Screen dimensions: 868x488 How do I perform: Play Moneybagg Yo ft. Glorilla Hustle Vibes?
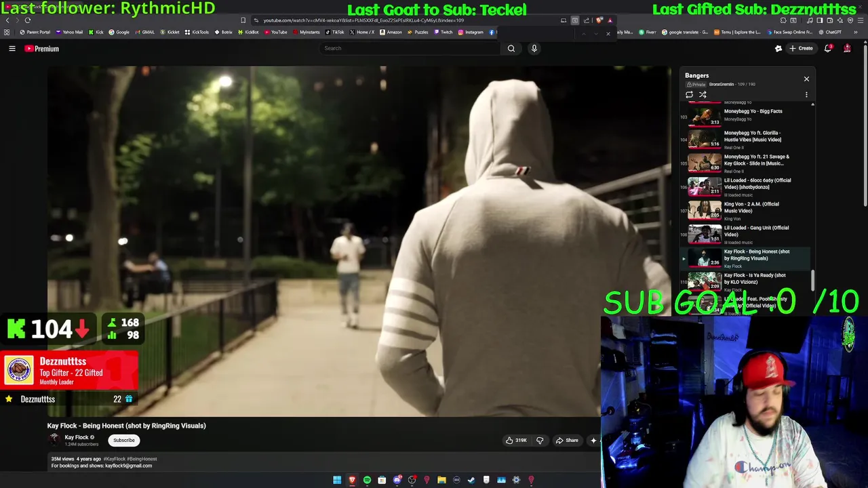745,140
